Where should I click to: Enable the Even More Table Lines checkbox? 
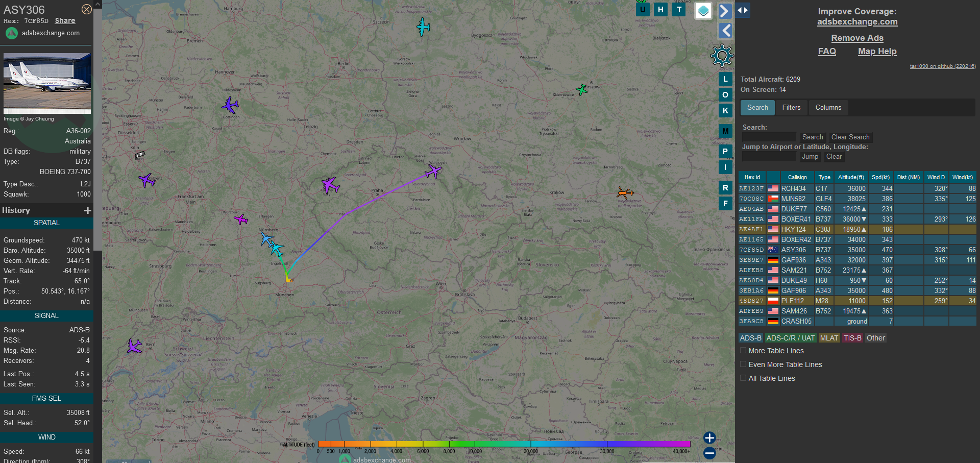point(743,364)
